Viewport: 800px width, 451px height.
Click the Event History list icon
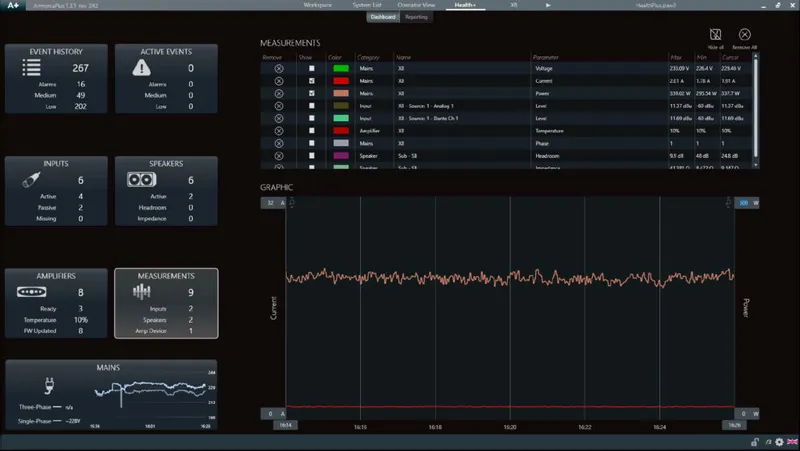pyautogui.click(x=32, y=67)
